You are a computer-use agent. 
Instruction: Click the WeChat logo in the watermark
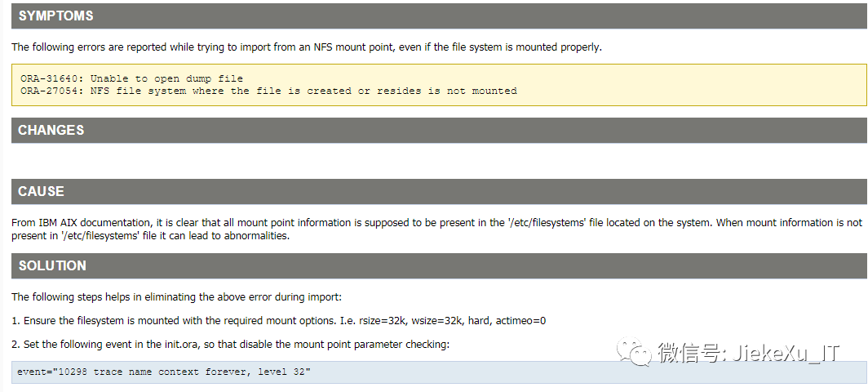click(x=634, y=352)
